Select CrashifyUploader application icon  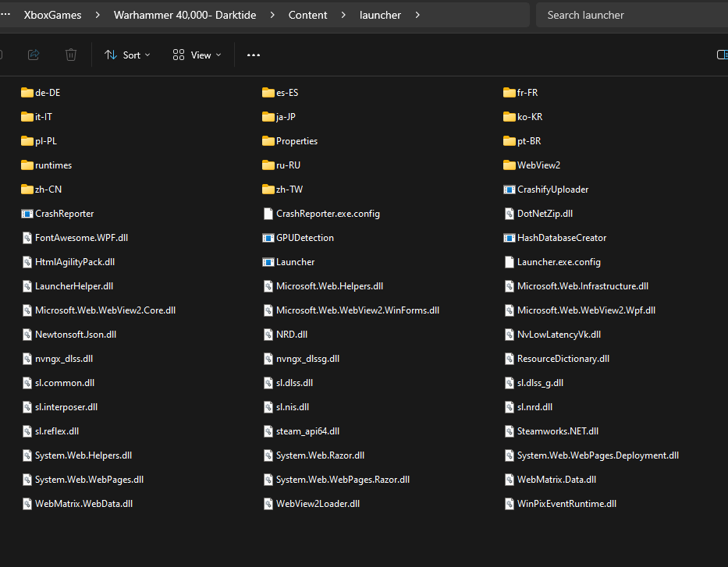[x=510, y=190]
